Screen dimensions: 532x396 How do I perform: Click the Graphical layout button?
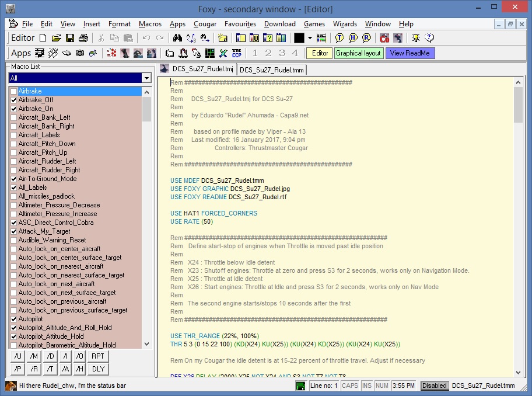(358, 53)
